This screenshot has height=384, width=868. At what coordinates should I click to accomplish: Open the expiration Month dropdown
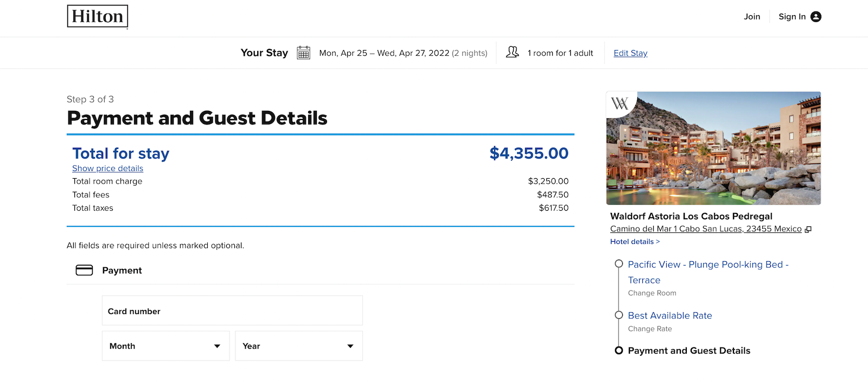(x=165, y=346)
